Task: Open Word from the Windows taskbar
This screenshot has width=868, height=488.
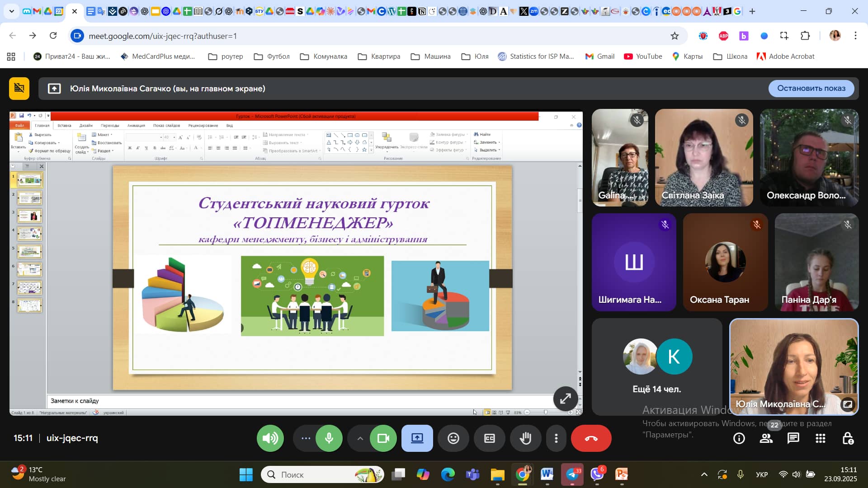Action: click(547, 474)
